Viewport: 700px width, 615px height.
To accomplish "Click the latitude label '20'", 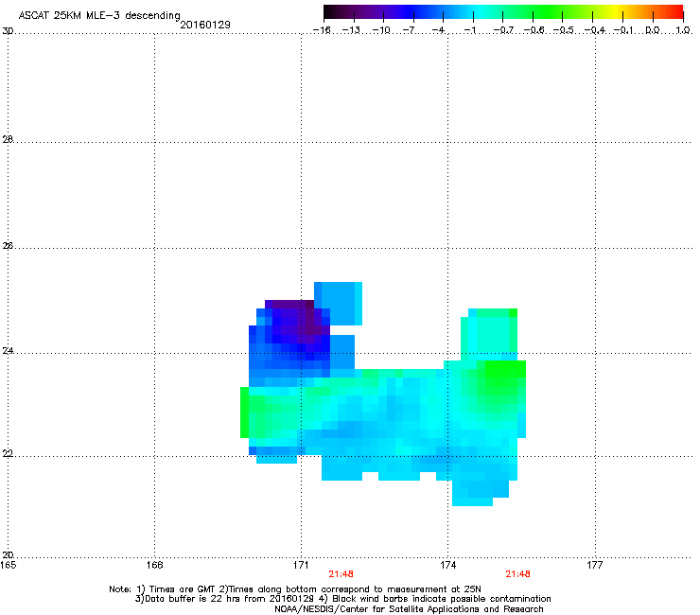I will pos(8,555).
